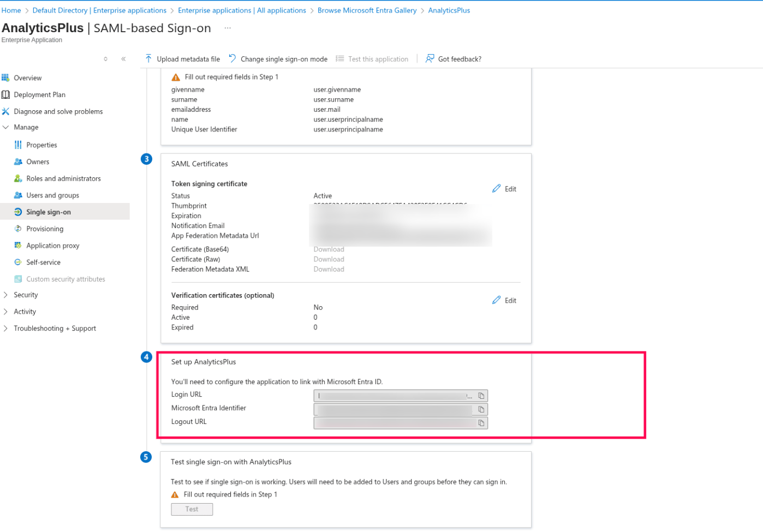Screen dimensions: 763x532
Task: Click the Got feedback person icon
Action: pyautogui.click(x=430, y=58)
